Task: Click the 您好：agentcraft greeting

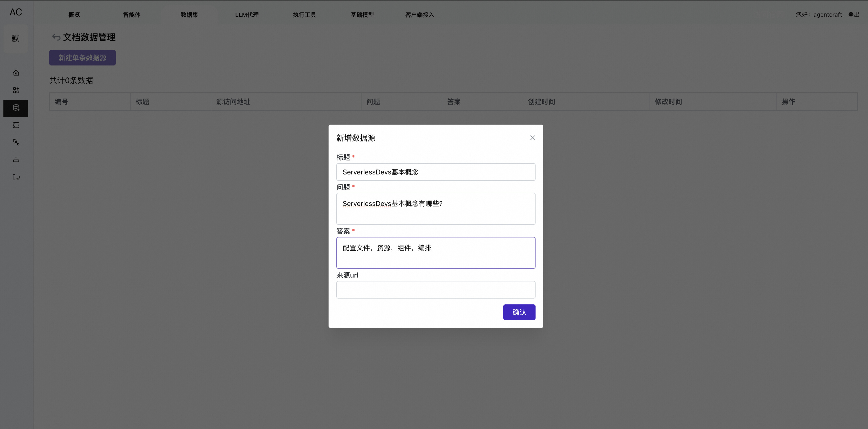Action: pos(819,14)
